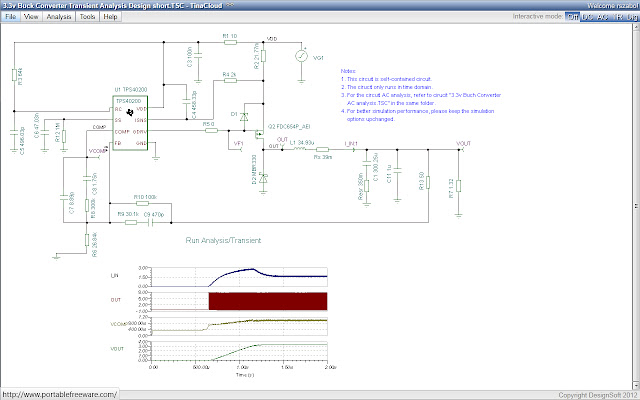Switch interactive mode to DC

[588, 17]
